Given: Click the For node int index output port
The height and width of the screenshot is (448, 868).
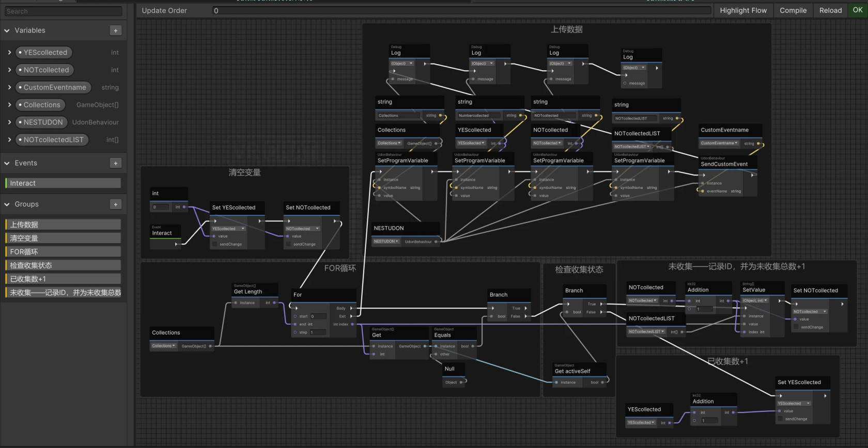Looking at the screenshot, I should (x=352, y=324).
